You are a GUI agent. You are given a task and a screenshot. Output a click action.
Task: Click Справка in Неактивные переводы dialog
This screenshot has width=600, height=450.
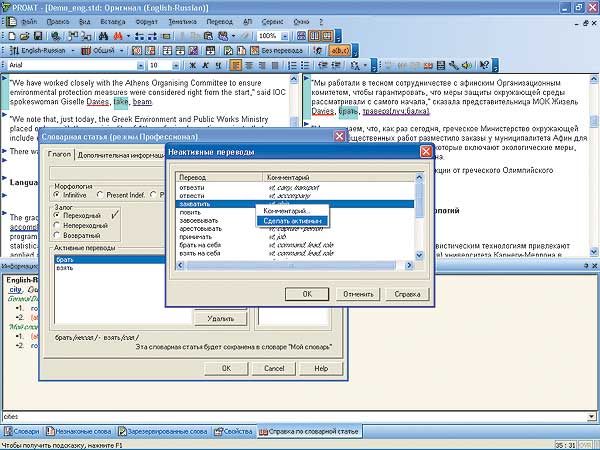pyautogui.click(x=407, y=294)
